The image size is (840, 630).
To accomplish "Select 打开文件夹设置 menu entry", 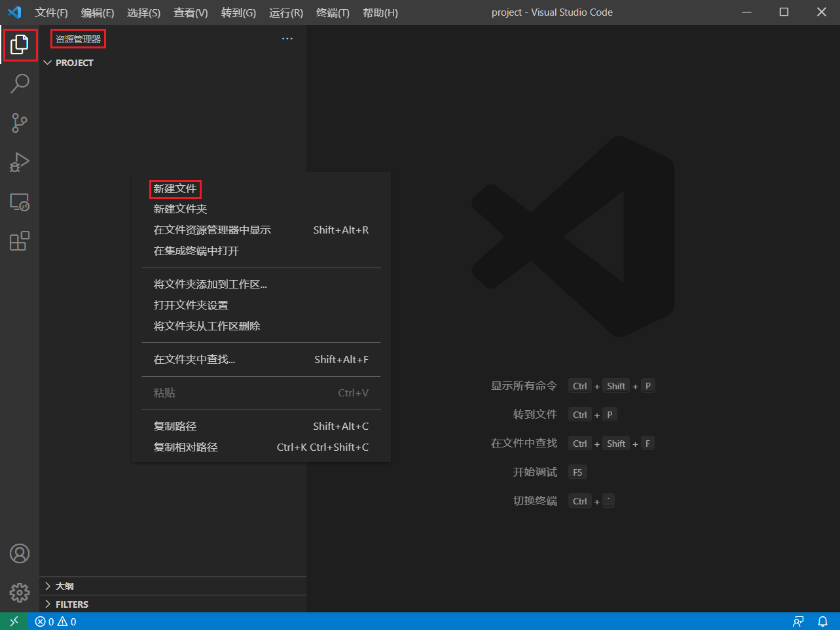I will [261, 306].
